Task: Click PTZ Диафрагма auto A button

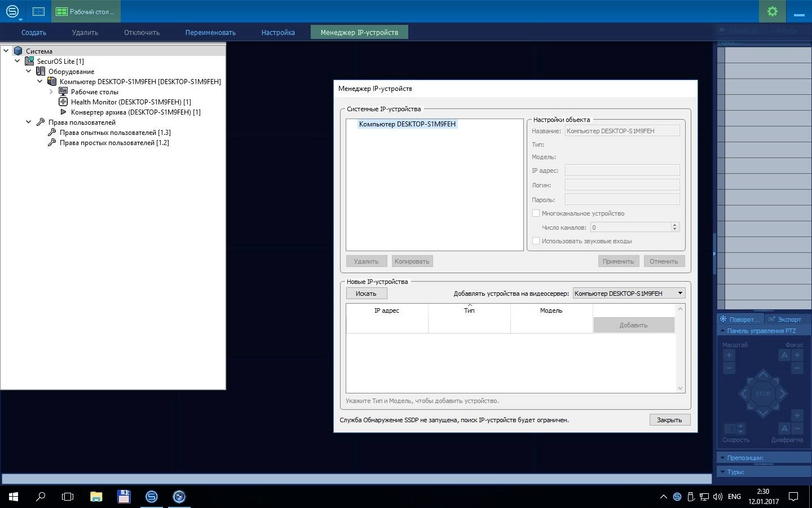Action: pyautogui.click(x=784, y=428)
